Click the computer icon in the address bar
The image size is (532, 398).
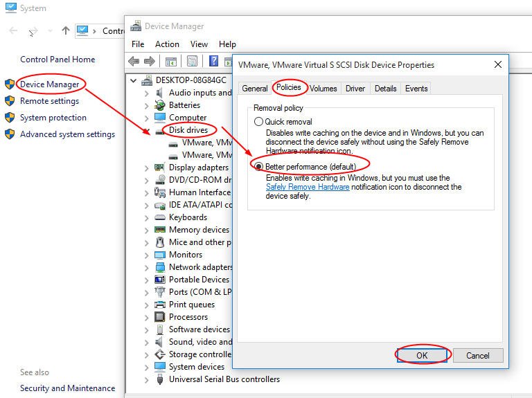82,31
